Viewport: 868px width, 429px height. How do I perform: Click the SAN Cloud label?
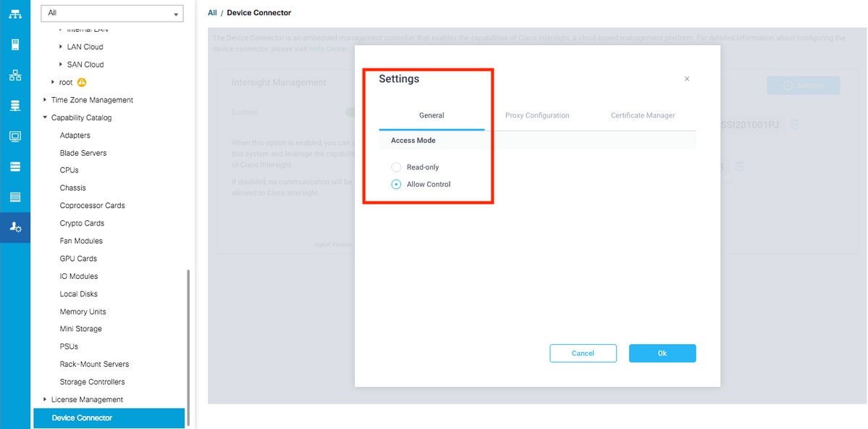(85, 64)
